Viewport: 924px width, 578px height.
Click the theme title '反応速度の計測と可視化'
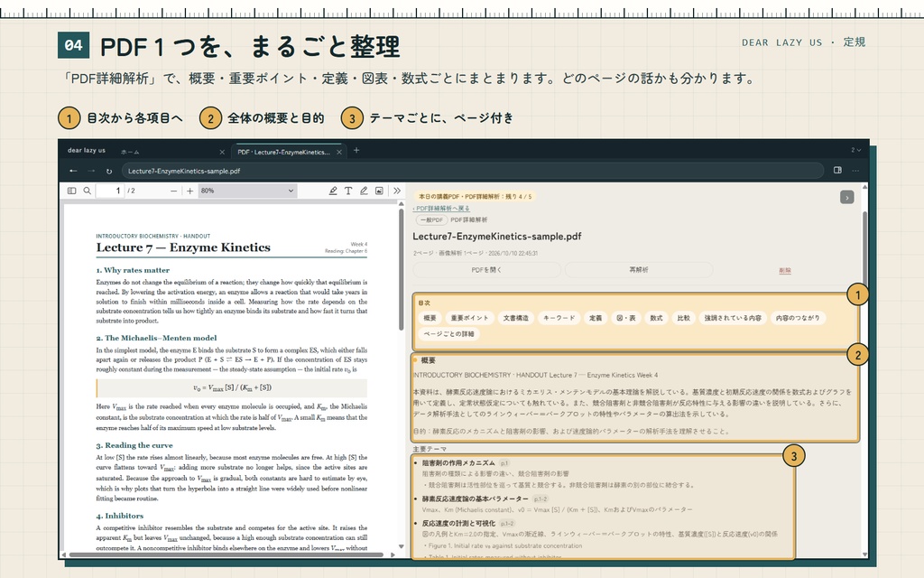click(x=458, y=524)
